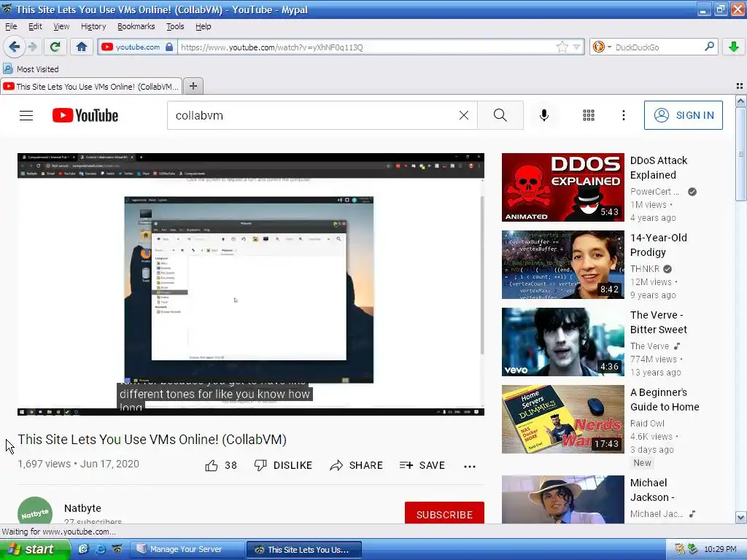
Task: Click the first system tray icon
Action: tap(680, 549)
